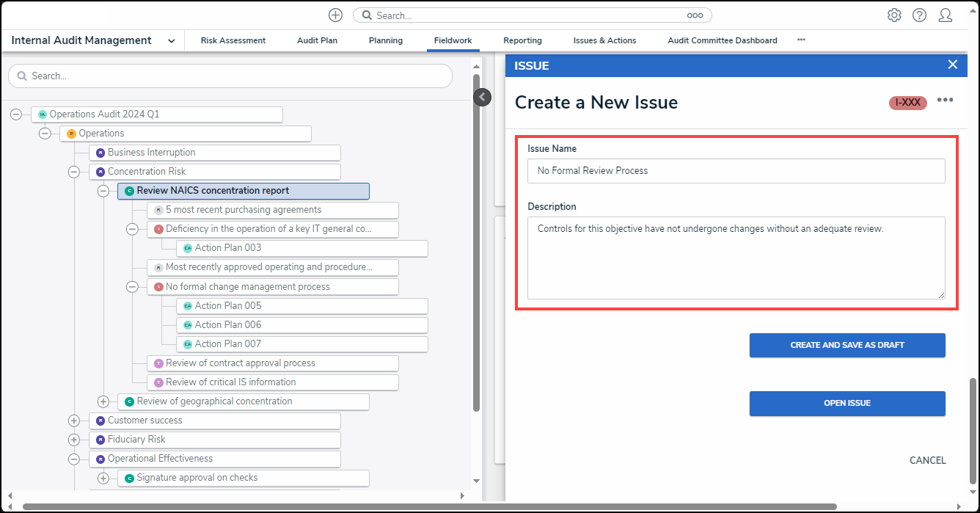Open the user profile icon
The width and height of the screenshot is (980, 513).
click(x=946, y=15)
